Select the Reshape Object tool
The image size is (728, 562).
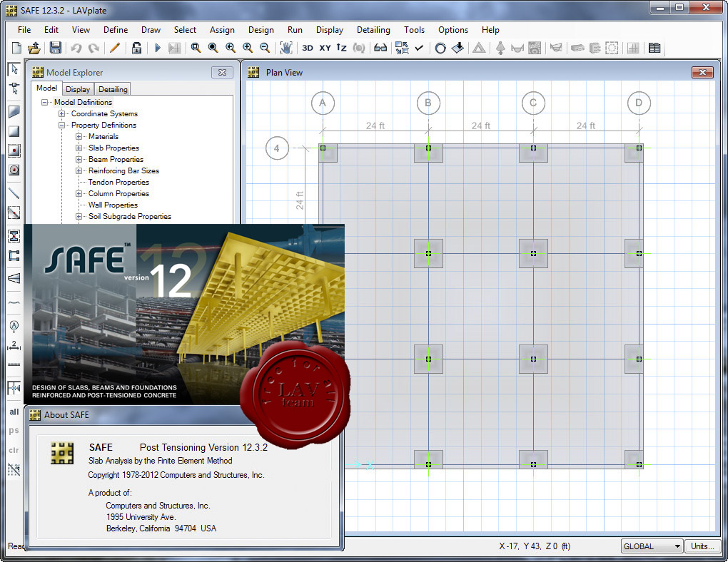click(14, 88)
